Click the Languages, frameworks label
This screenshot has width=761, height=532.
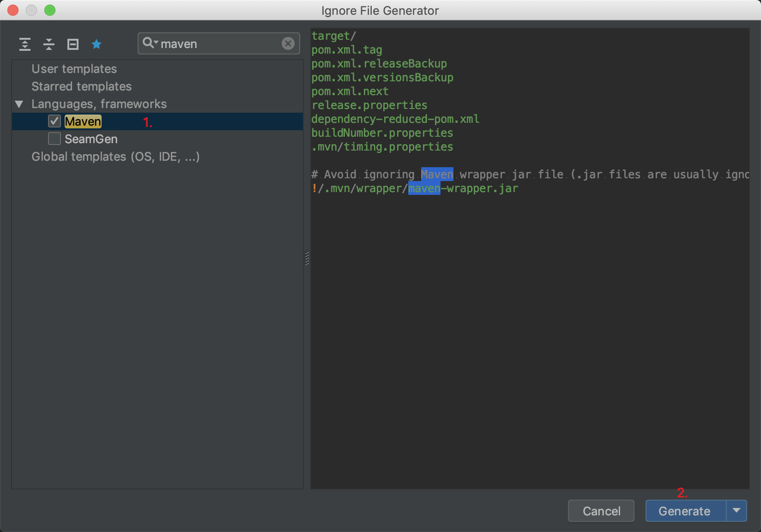tap(99, 104)
